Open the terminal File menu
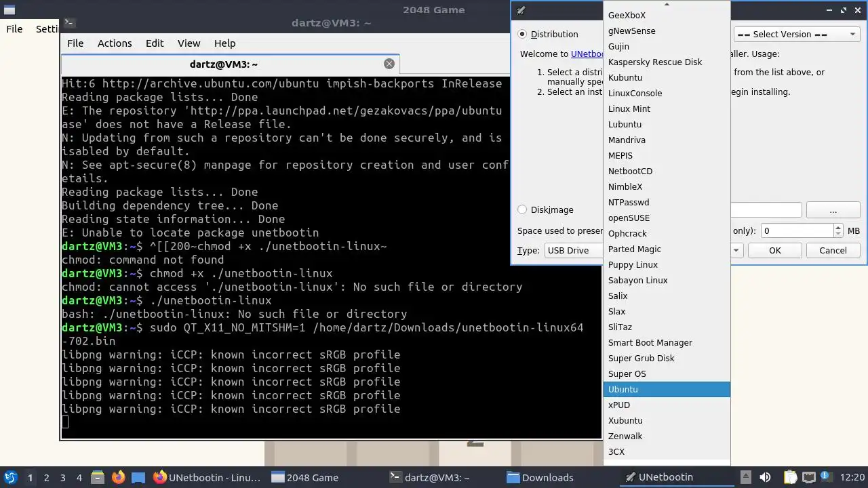Image resolution: width=868 pixels, height=488 pixels. pyautogui.click(x=75, y=43)
